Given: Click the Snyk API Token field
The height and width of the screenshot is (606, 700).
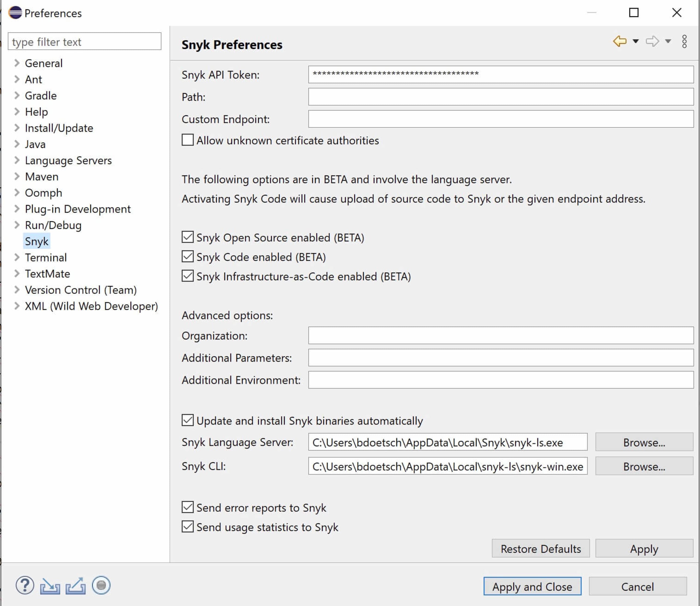Looking at the screenshot, I should click(501, 74).
